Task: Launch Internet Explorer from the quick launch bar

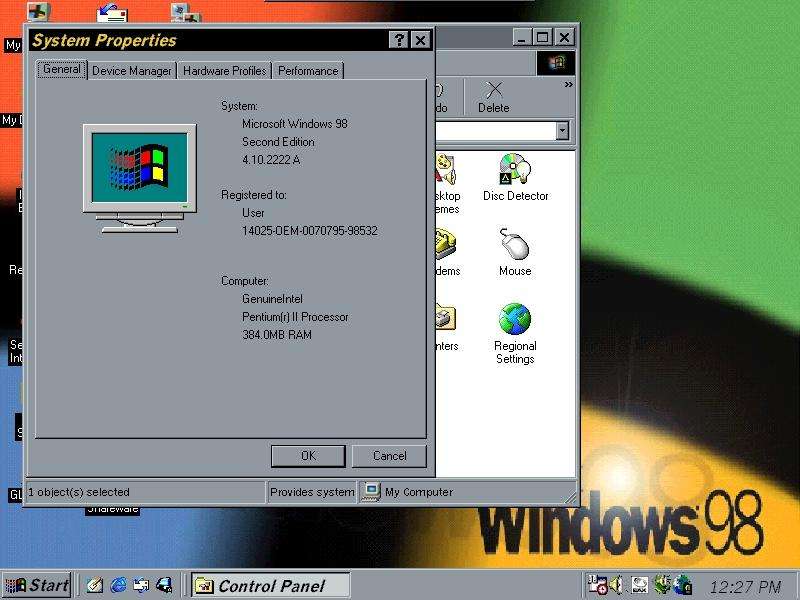Action: pos(118,585)
